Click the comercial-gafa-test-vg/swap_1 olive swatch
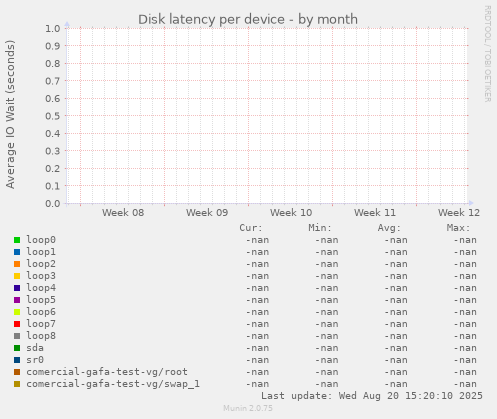Viewport: 497px width, 419px height. pyautogui.click(x=17, y=384)
